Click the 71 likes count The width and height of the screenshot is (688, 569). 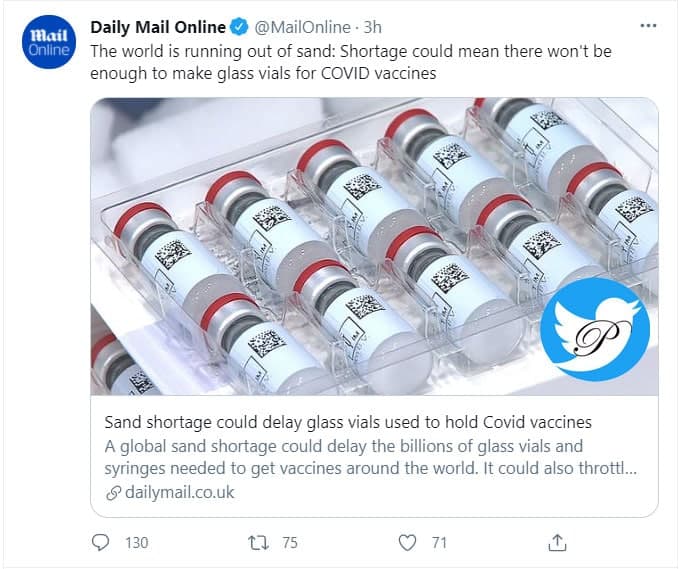(440, 542)
